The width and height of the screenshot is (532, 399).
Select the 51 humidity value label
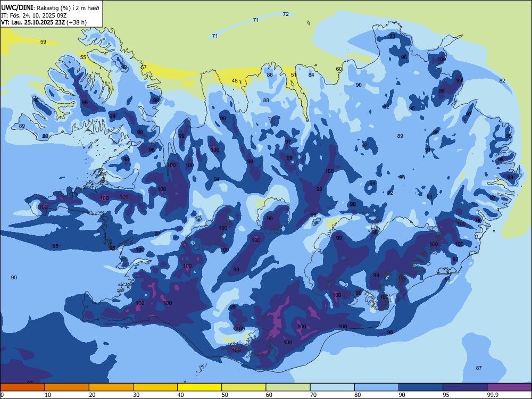(x=294, y=75)
